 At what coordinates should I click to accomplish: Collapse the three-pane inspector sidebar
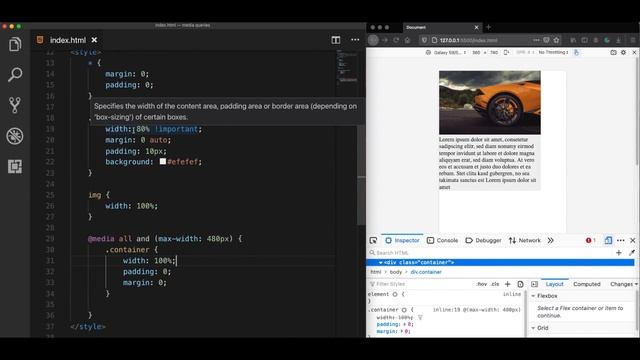click(x=534, y=284)
